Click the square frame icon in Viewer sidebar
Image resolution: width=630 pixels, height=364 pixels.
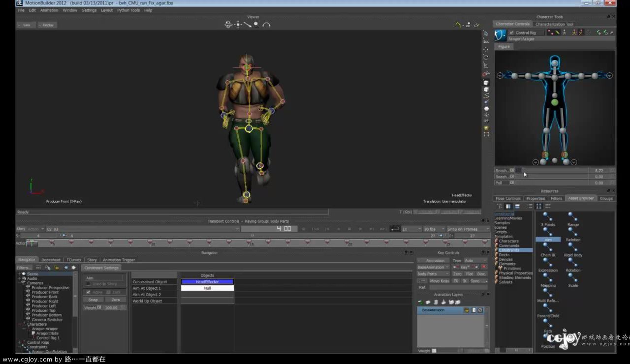486,134
